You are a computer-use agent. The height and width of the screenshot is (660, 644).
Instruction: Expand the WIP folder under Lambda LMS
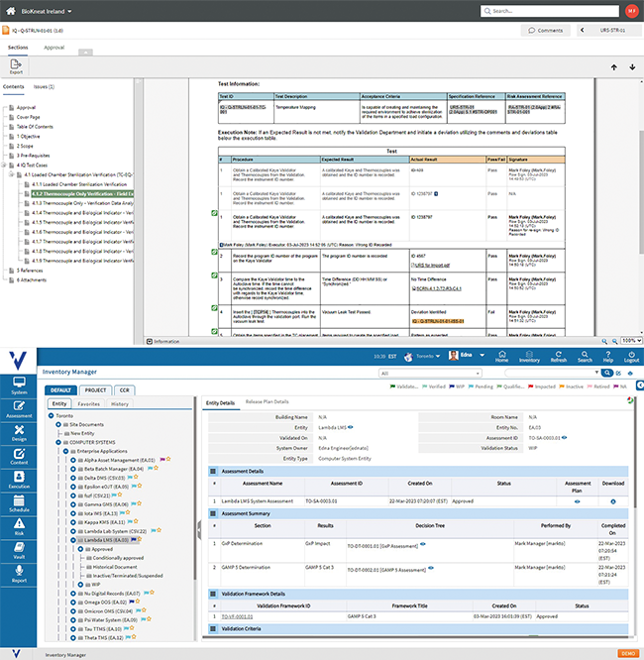click(80, 585)
